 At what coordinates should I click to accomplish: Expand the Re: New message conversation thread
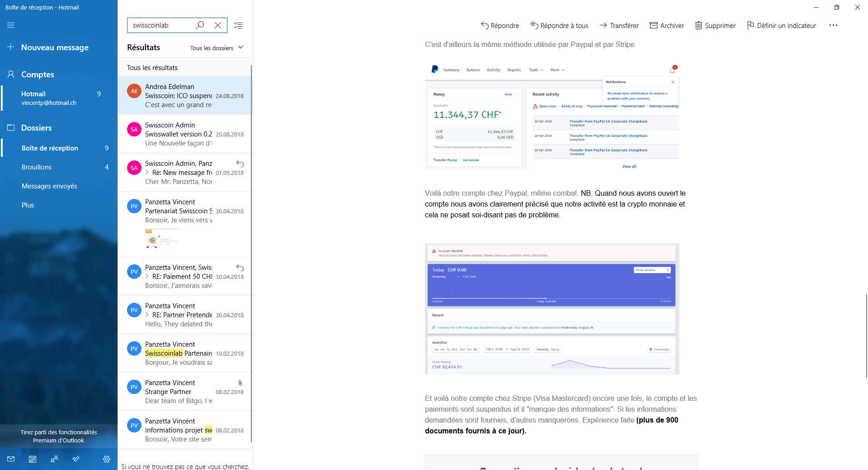[147, 173]
